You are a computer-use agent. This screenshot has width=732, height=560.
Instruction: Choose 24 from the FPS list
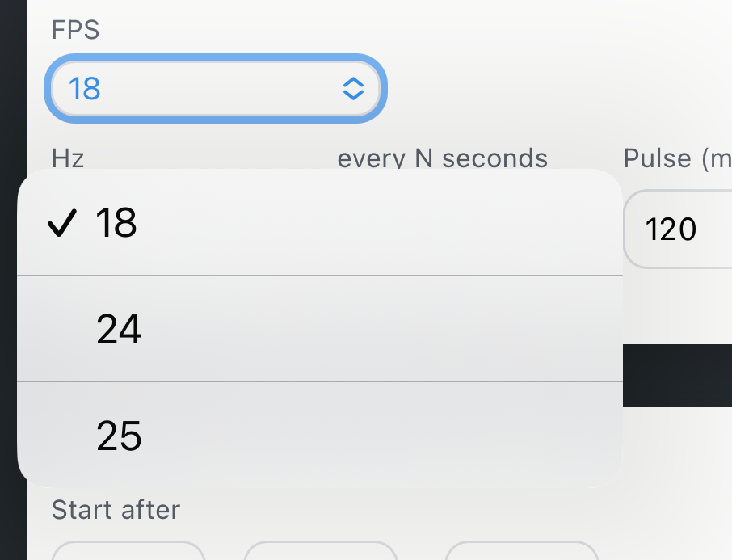(319, 329)
